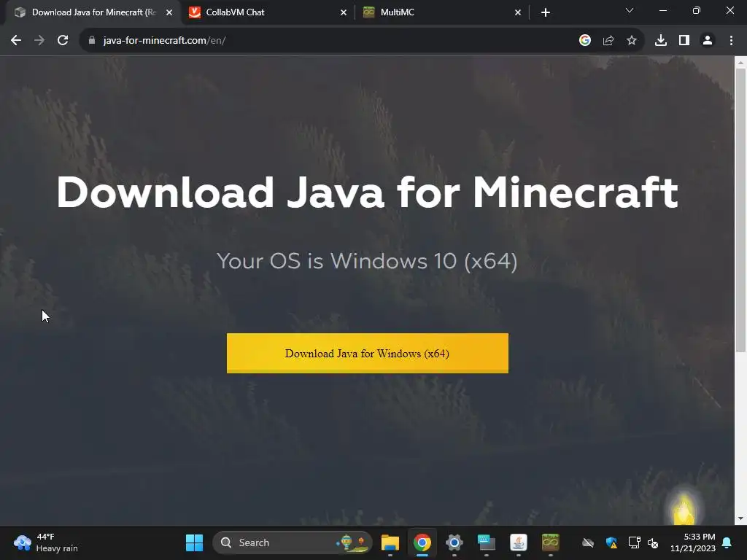Click the forward navigation arrow
Viewport: 747px width, 560px height.
coord(39,41)
